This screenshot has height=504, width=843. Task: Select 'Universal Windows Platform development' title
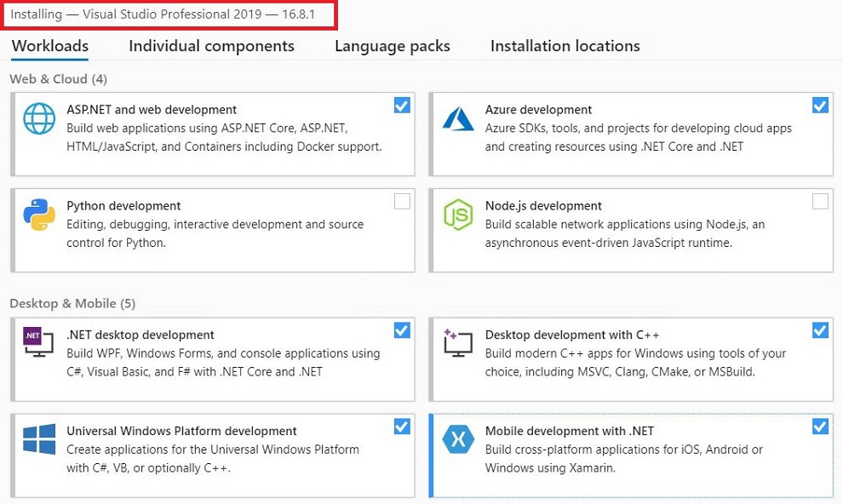[181, 431]
